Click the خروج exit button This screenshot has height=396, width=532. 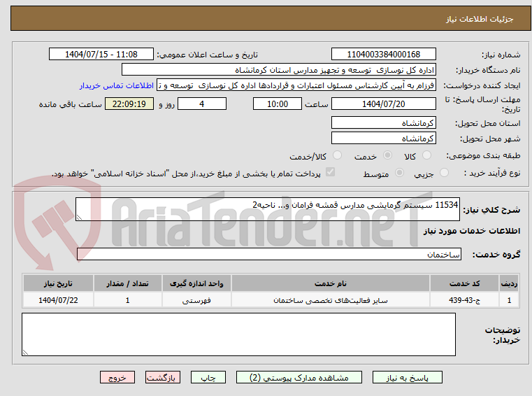(117, 377)
